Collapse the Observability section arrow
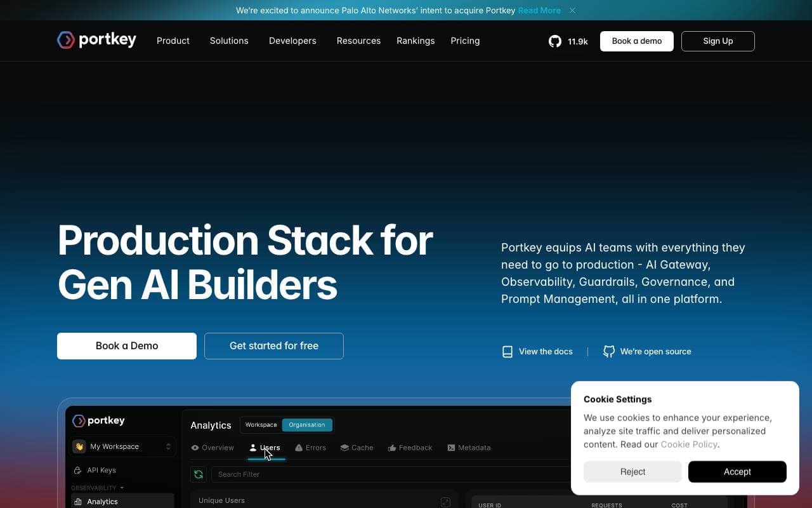The height and width of the screenshot is (508, 812). [x=122, y=488]
